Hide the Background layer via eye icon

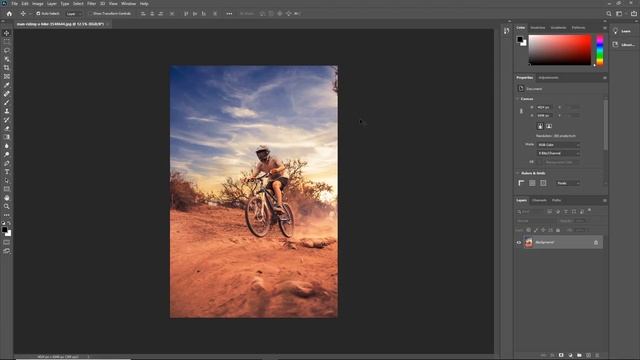click(519, 242)
